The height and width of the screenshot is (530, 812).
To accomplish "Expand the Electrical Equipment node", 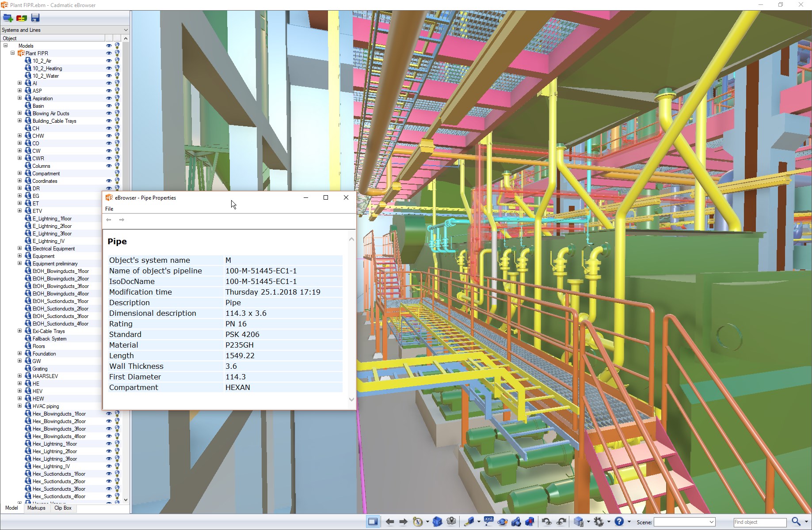I will [x=19, y=248].
